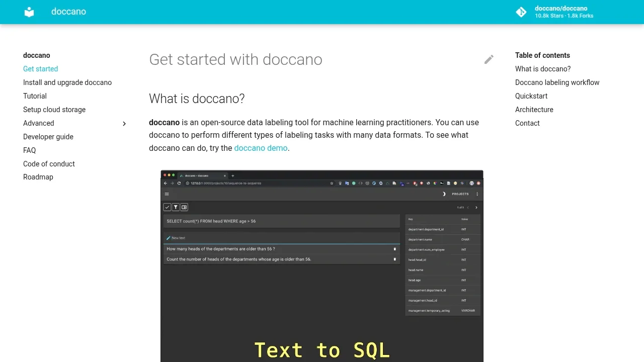Click the management.temporary_acting row in demo
The width and height of the screenshot is (644, 362).
coord(443,311)
